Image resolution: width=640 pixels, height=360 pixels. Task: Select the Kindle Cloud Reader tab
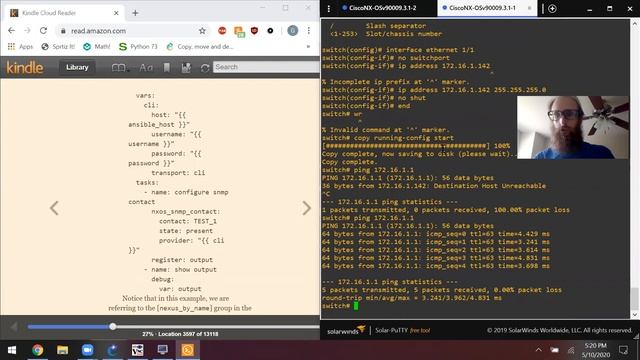pyautogui.click(x=64, y=13)
